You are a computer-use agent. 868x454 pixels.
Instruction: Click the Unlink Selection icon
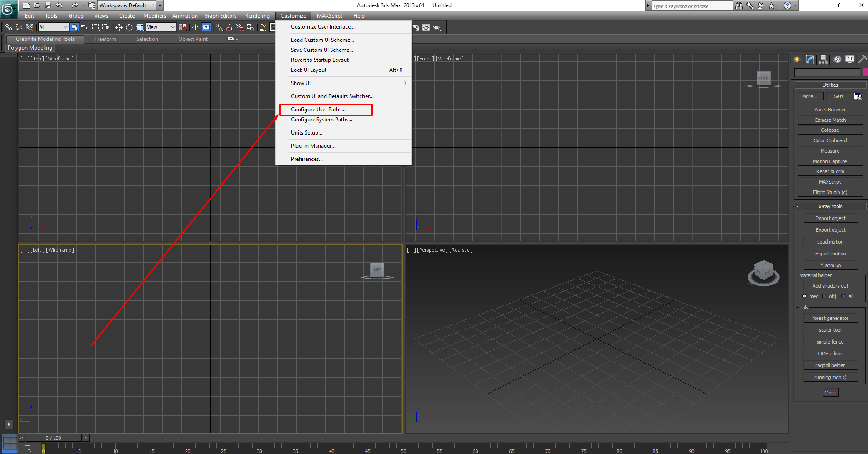pos(19,27)
